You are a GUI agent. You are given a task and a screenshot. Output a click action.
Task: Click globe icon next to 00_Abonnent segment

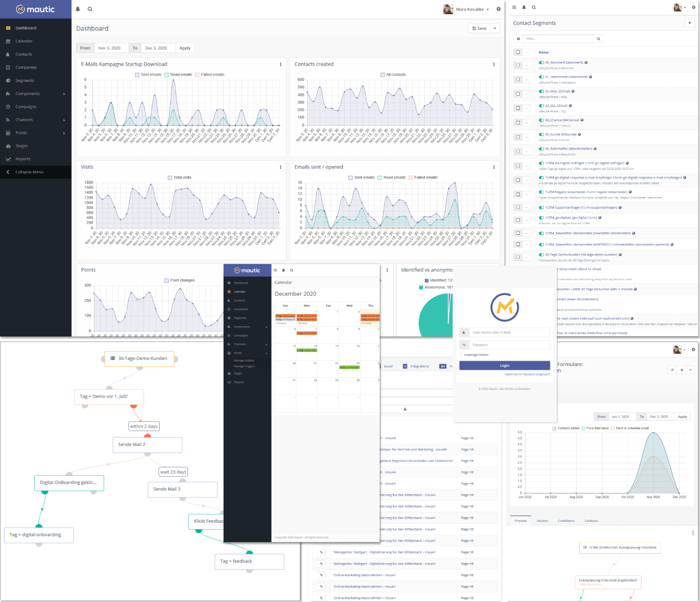(x=586, y=63)
